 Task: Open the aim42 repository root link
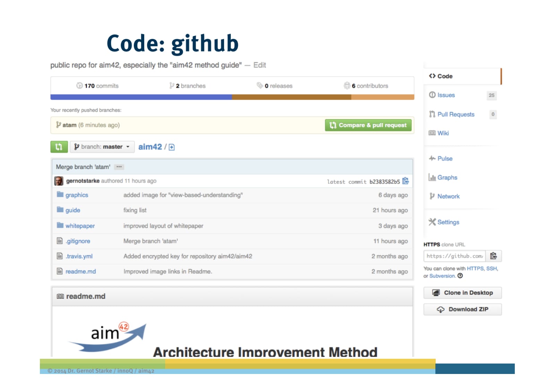coord(150,147)
